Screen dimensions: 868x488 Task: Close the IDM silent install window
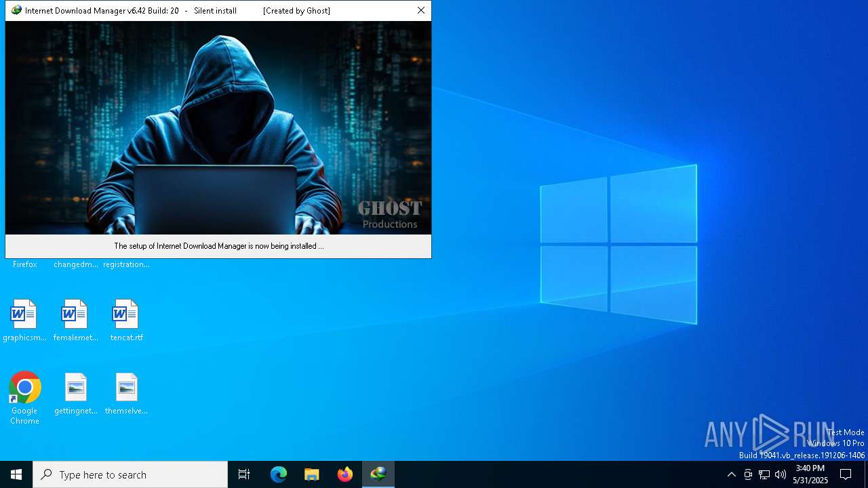click(421, 11)
